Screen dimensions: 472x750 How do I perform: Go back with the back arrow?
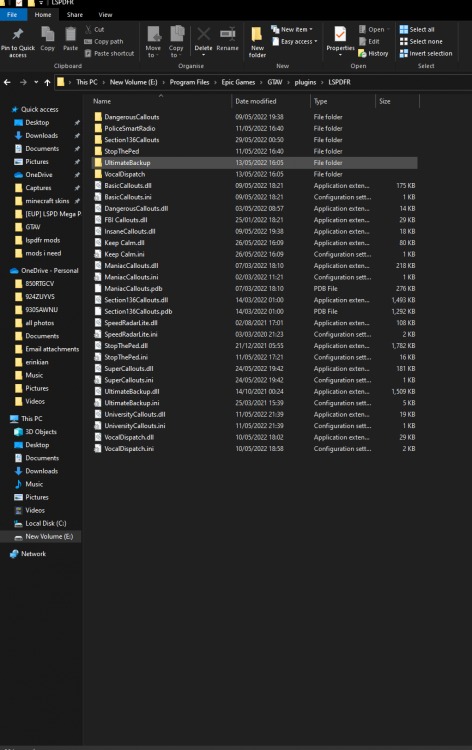7,82
